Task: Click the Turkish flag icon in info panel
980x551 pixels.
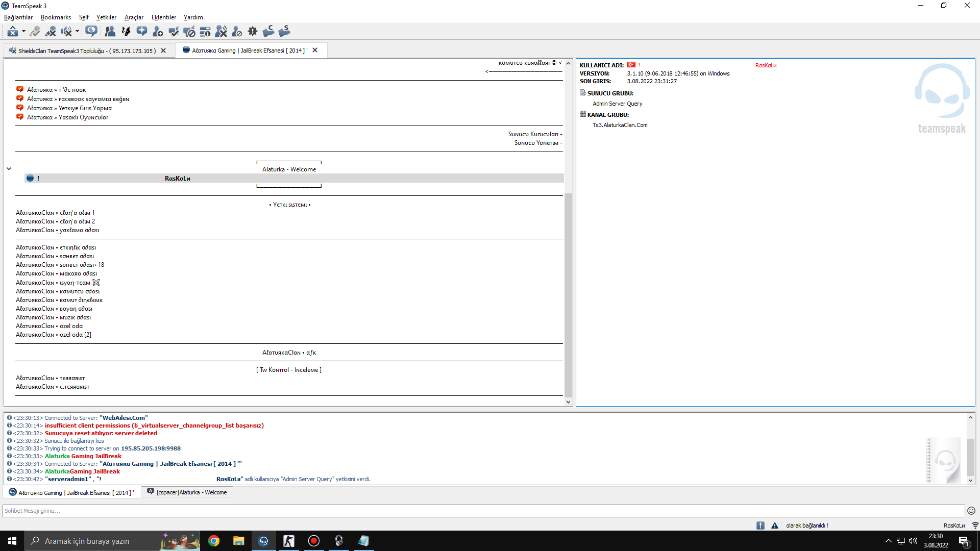Action: (x=631, y=65)
